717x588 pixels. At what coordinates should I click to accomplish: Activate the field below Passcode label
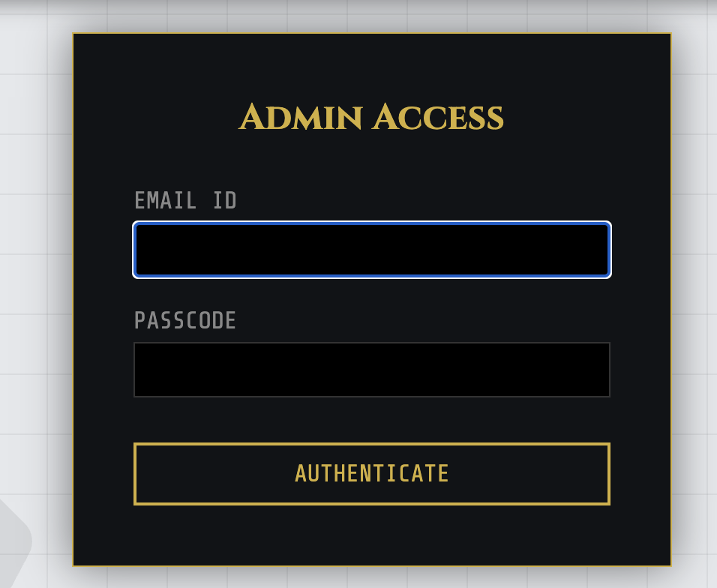click(371, 370)
